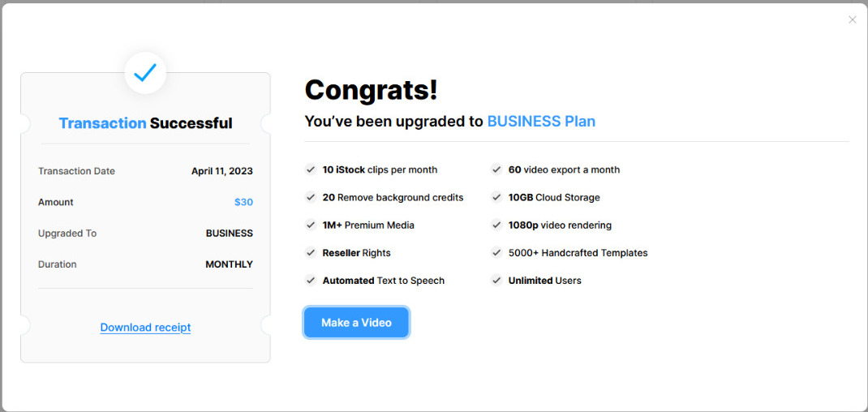
Task: Click checkmark beside 10 iStock clips per month
Action: pos(311,170)
